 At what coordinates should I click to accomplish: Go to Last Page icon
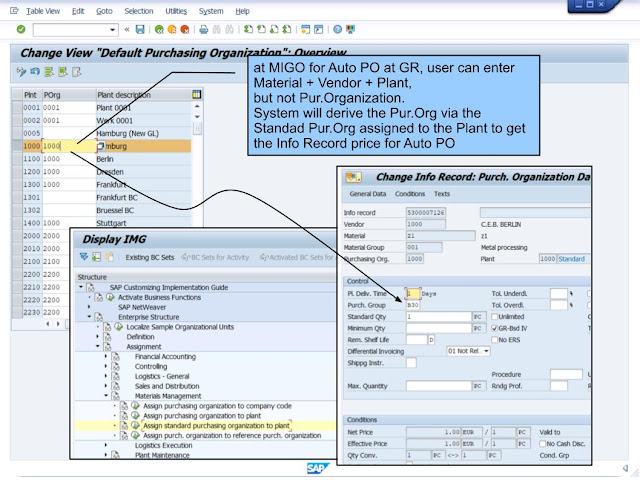pyautogui.click(x=287, y=29)
